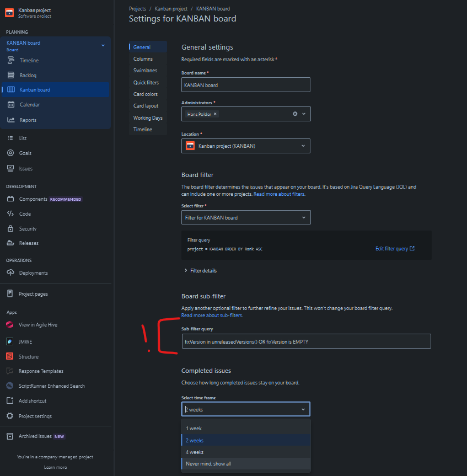Click the Kanban project avatar icon in sidebar
Viewport: 467px width, 476px height.
(9, 13)
